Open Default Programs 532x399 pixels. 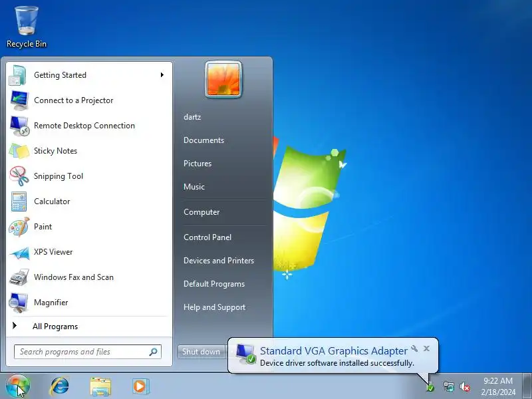214,284
